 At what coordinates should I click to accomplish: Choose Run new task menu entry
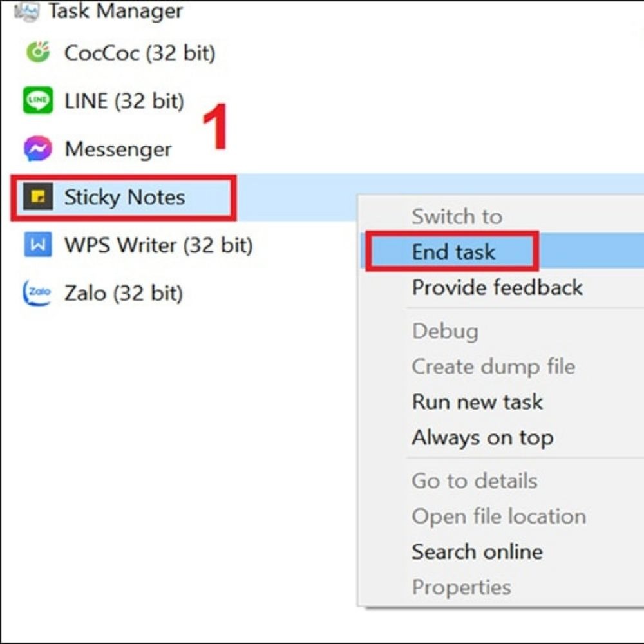477,402
